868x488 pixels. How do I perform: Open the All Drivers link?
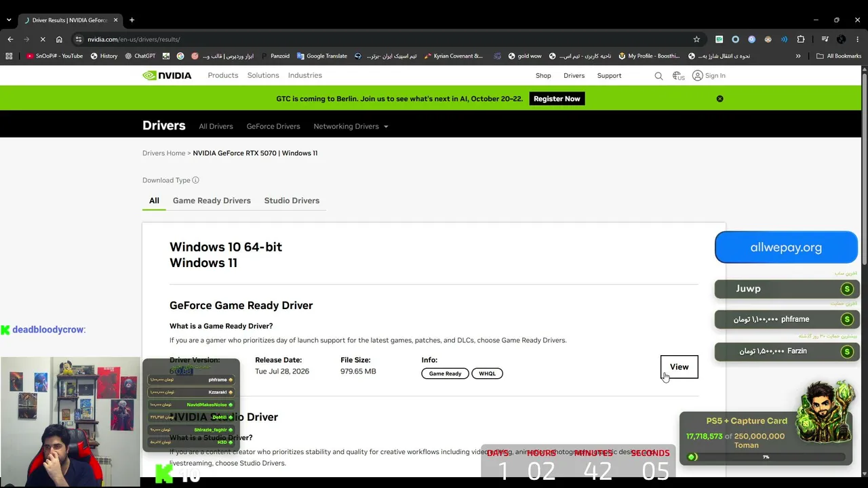216,126
